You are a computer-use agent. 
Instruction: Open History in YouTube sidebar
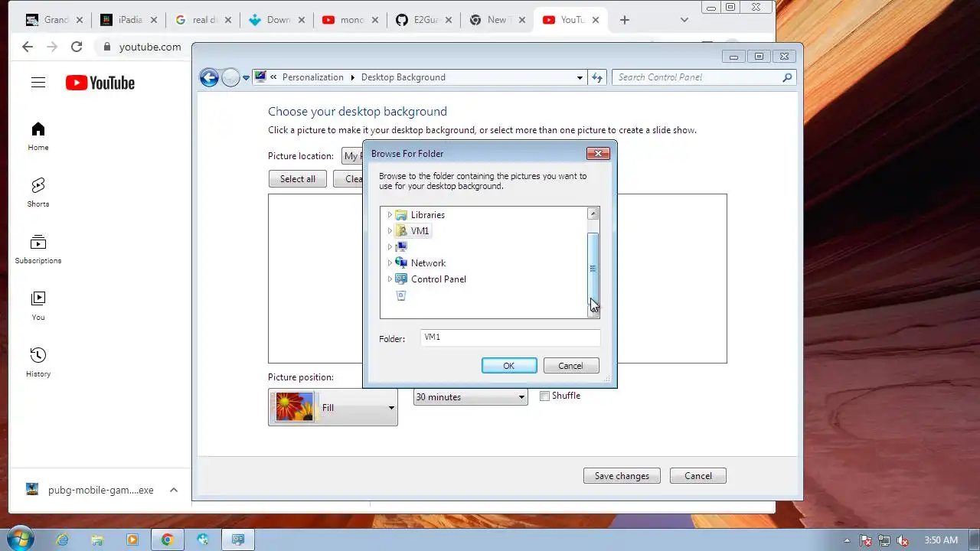coord(38,363)
